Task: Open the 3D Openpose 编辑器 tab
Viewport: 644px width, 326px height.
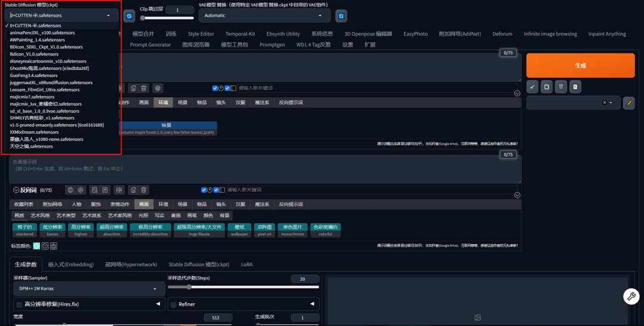Action: [368, 33]
